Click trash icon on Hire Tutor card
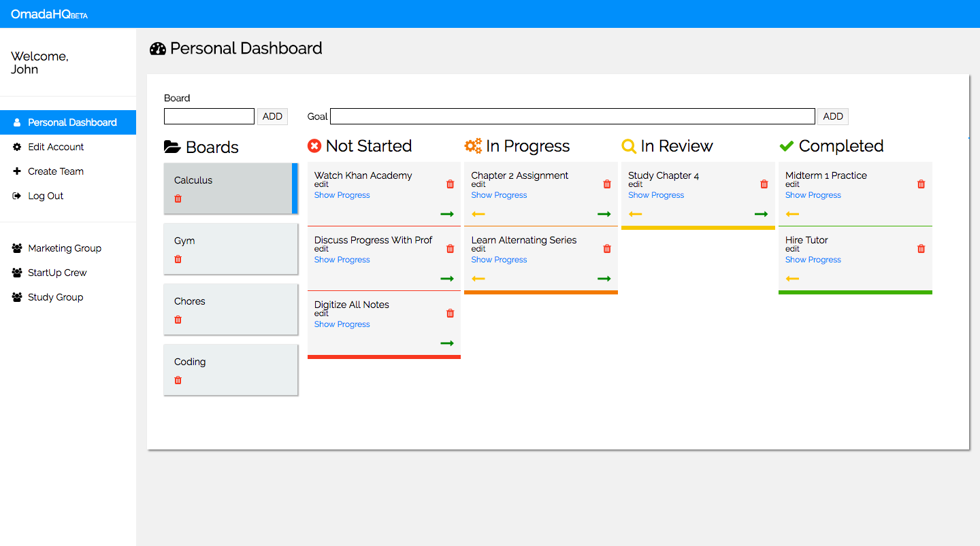Viewport: 980px width, 546px height. [921, 249]
